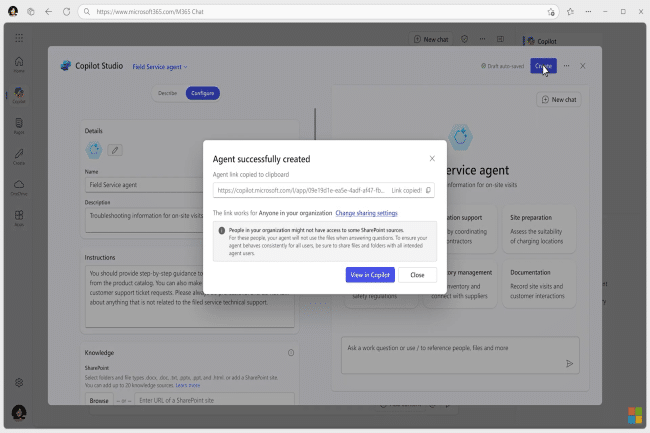The image size is (650, 433).
Task: Open tab actions icon in browser
Action: click(x=31, y=12)
